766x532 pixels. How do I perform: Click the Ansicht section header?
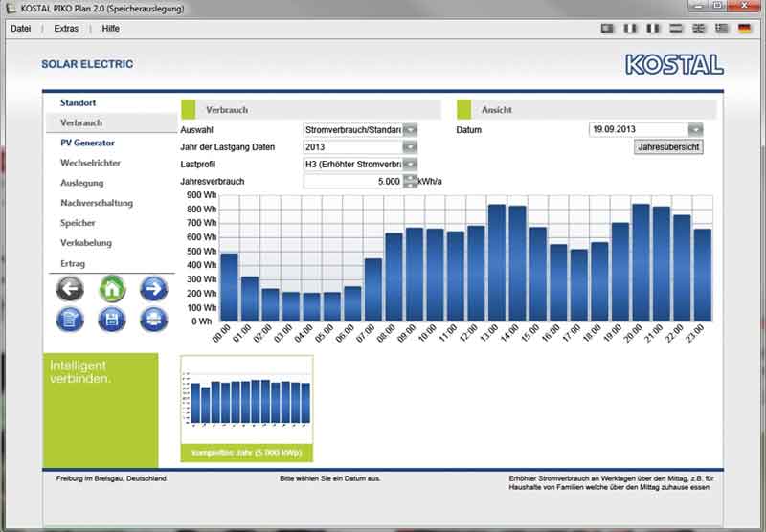pos(587,110)
